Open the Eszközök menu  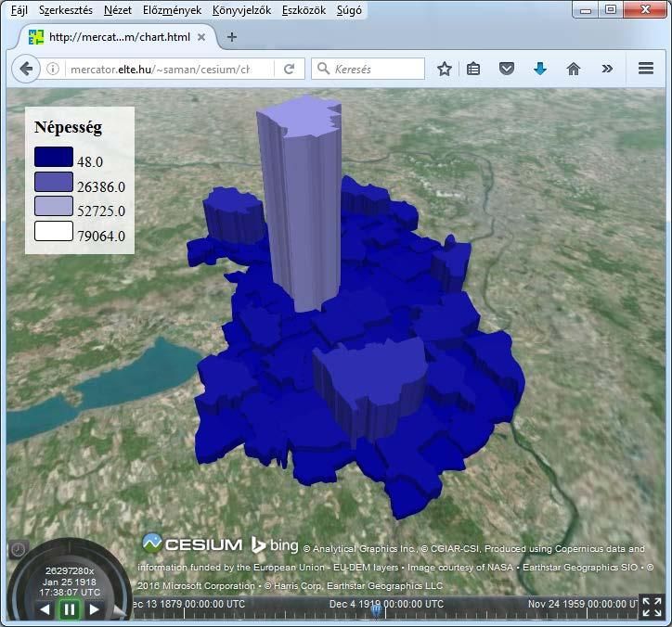coord(304,10)
